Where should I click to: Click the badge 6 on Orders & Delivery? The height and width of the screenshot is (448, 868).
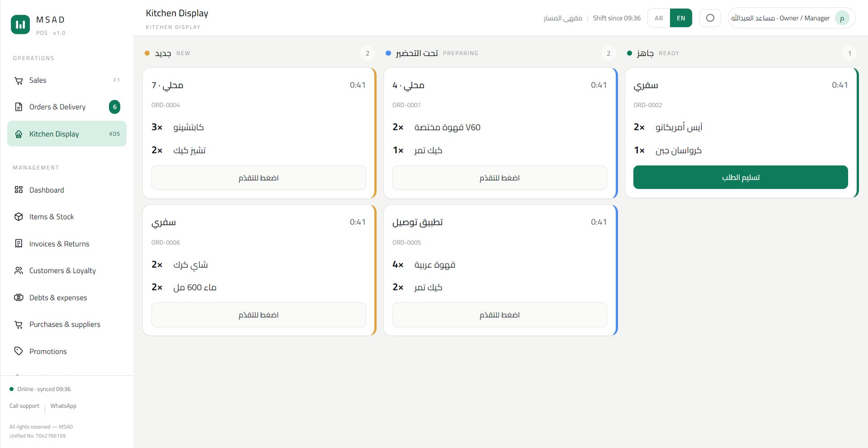(114, 107)
